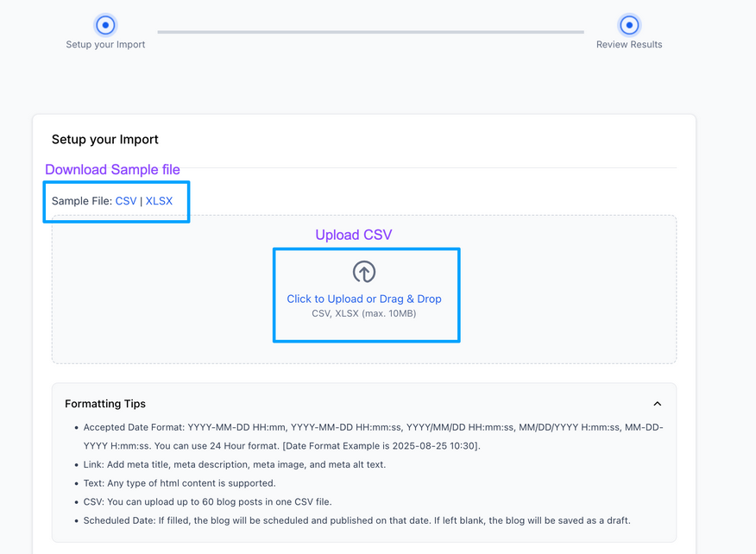Click the Upload CSV label

click(x=354, y=234)
